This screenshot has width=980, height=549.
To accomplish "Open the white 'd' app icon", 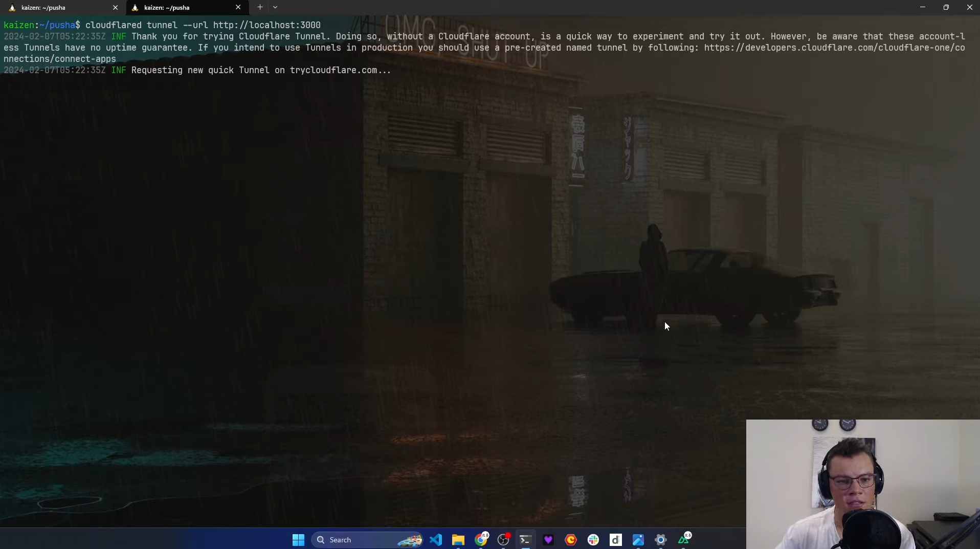I will [616, 540].
